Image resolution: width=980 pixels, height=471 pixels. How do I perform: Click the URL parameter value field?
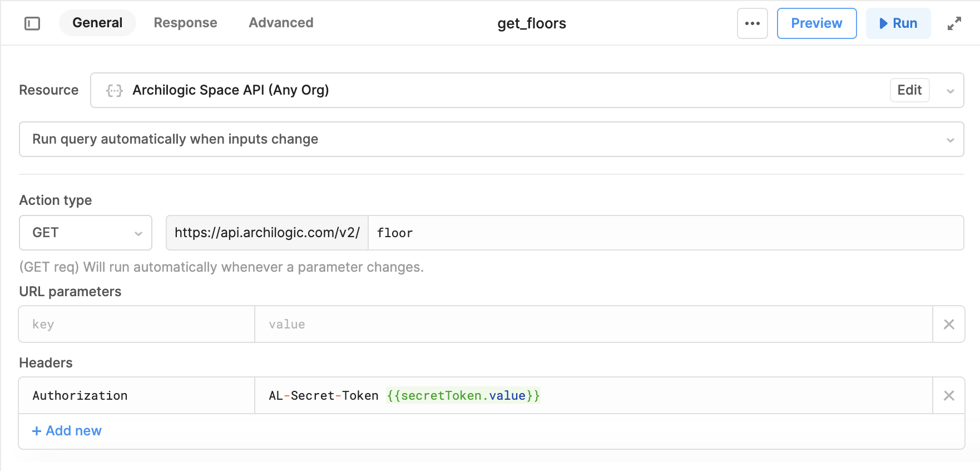pos(593,324)
